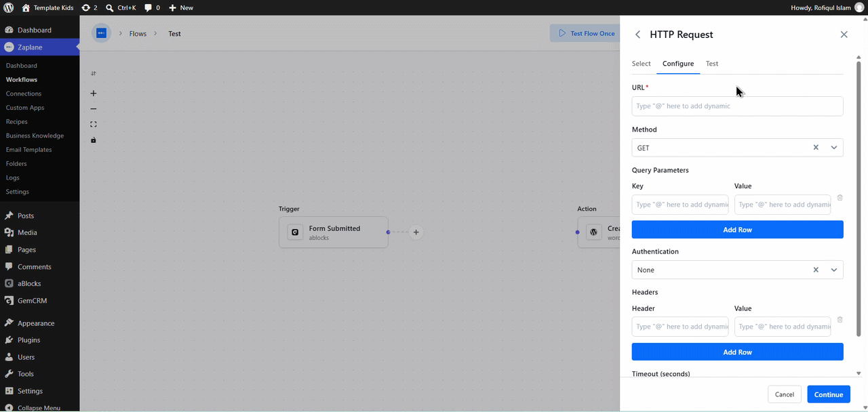Toggle canvas lock icon
This screenshot has width=868, height=412.
94,140
